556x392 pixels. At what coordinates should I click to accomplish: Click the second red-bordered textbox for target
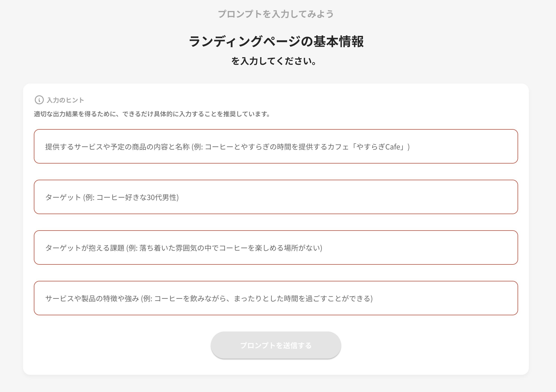tap(276, 197)
